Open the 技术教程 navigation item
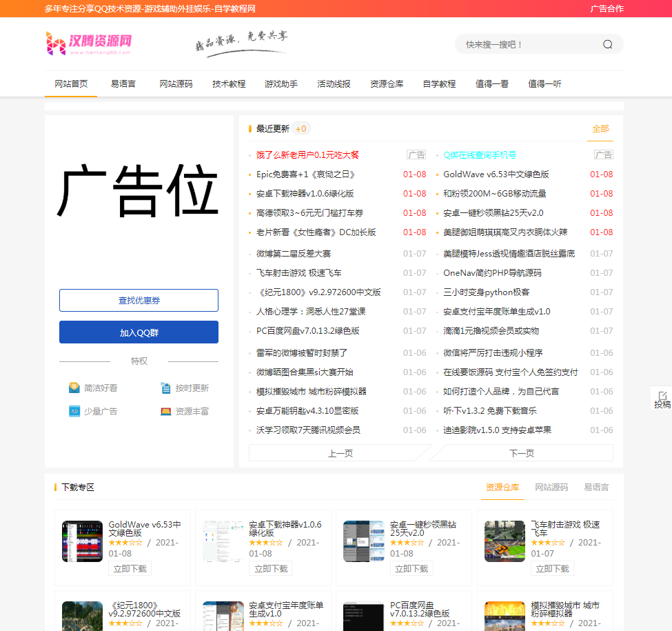Viewport: 672px width, 631px height. tap(229, 83)
